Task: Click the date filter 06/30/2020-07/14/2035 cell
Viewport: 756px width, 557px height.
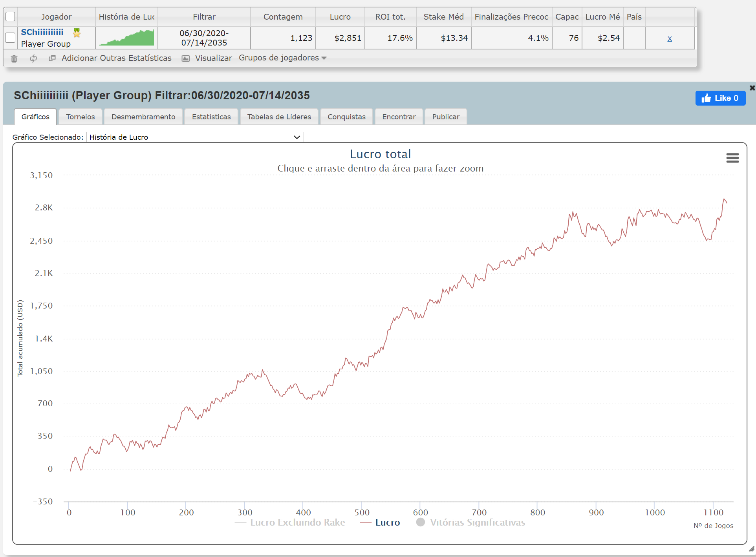Action: [x=204, y=38]
